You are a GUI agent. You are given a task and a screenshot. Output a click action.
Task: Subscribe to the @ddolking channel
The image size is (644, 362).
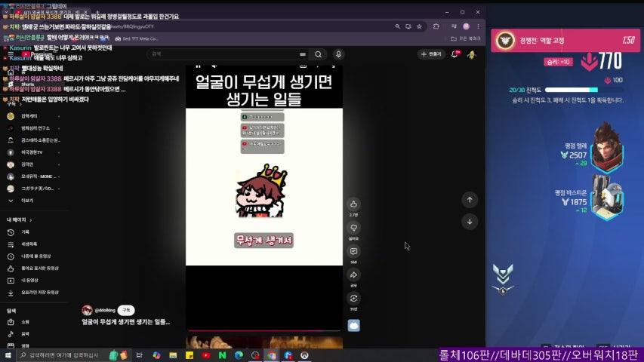(x=126, y=310)
